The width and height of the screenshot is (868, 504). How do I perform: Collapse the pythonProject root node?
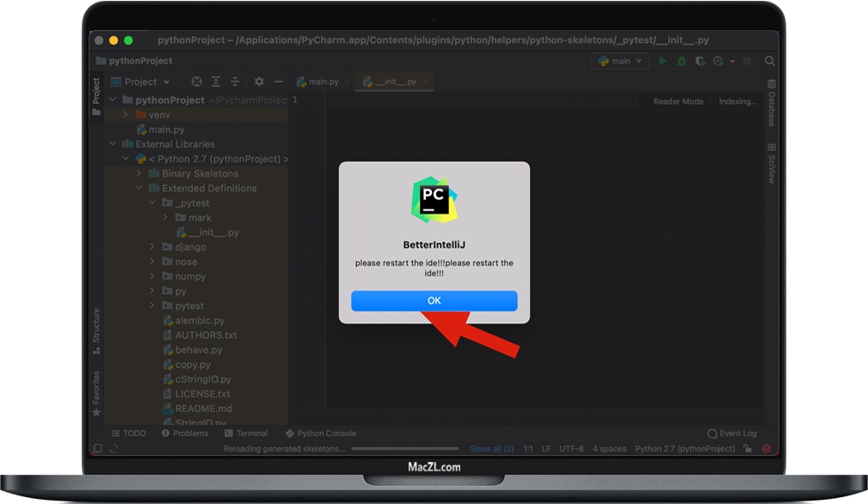coord(113,100)
